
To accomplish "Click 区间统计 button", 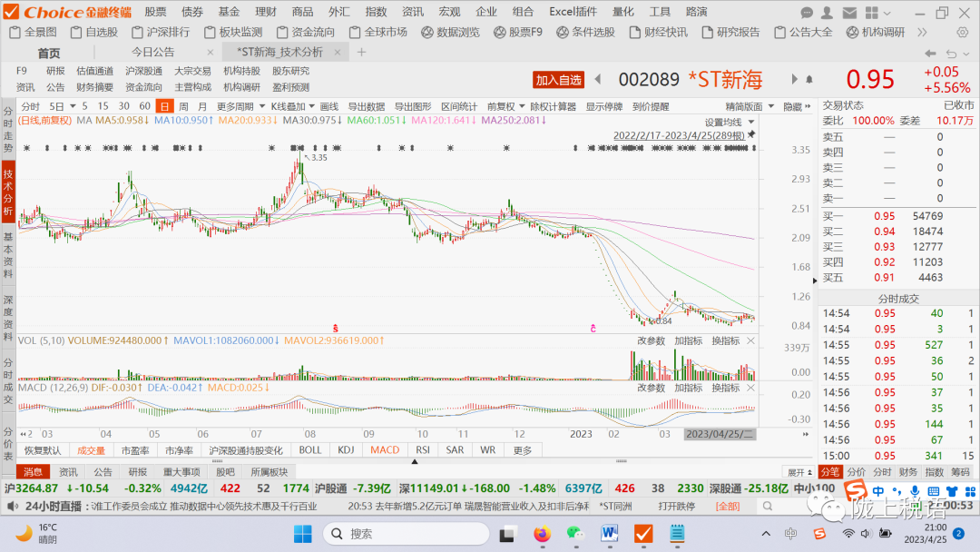I will [x=459, y=106].
